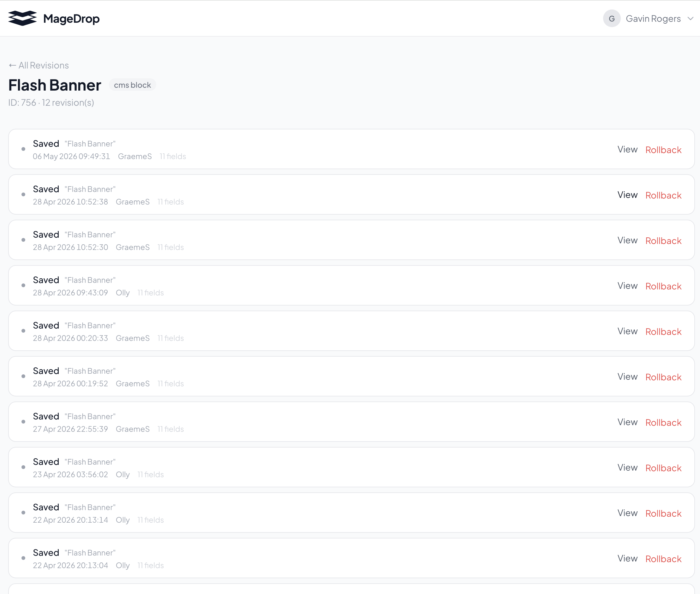Click author Olly on the 23 Apr 03:56:02 revision
Image resolution: width=700 pixels, height=594 pixels.
coord(122,475)
